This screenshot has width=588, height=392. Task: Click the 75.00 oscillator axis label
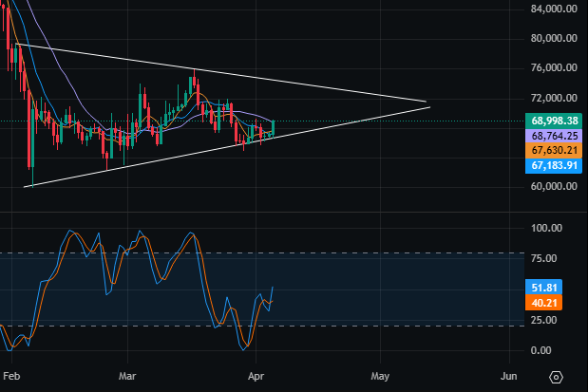[543, 258]
